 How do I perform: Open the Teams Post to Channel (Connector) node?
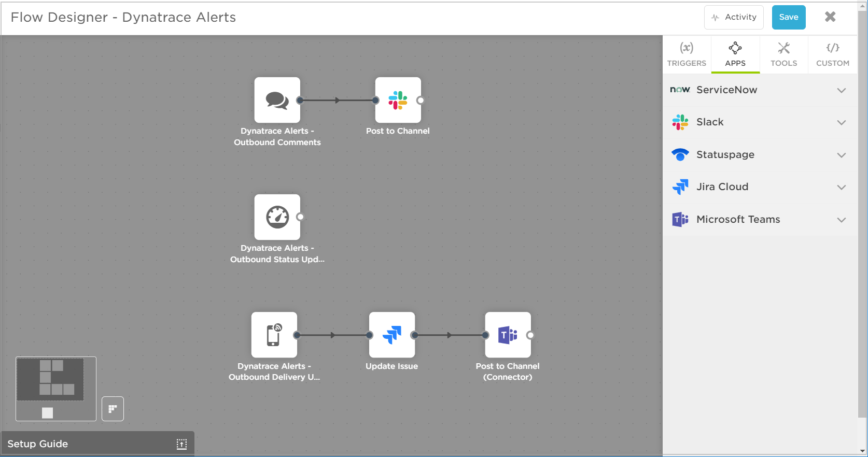(508, 335)
